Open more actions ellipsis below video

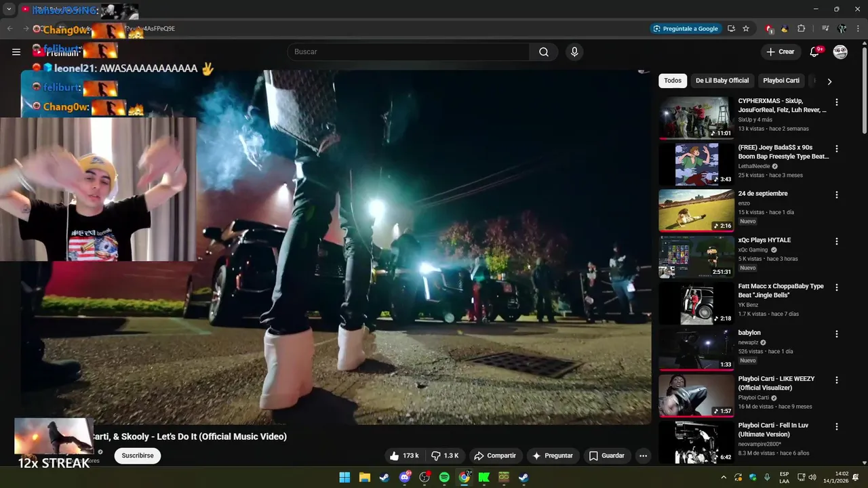tap(643, 455)
